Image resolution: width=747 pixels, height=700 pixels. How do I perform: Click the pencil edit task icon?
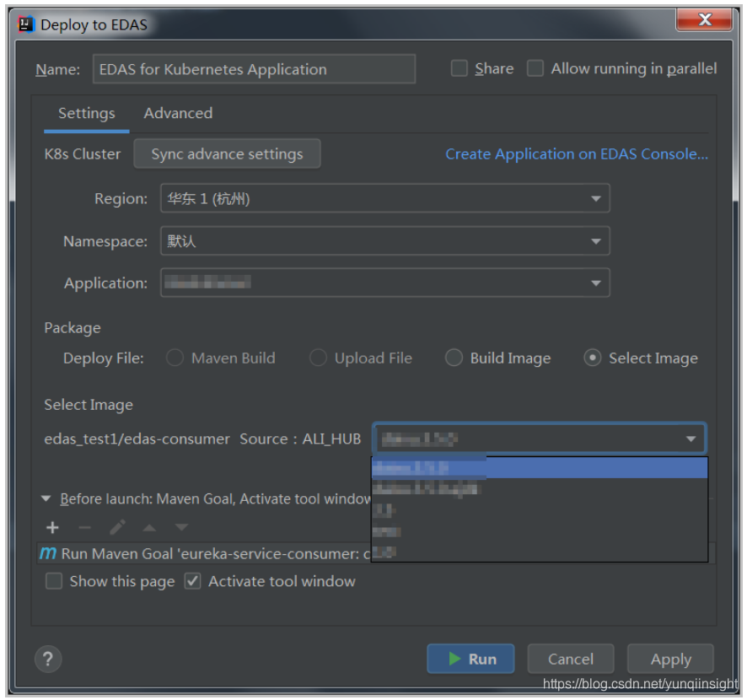117,527
